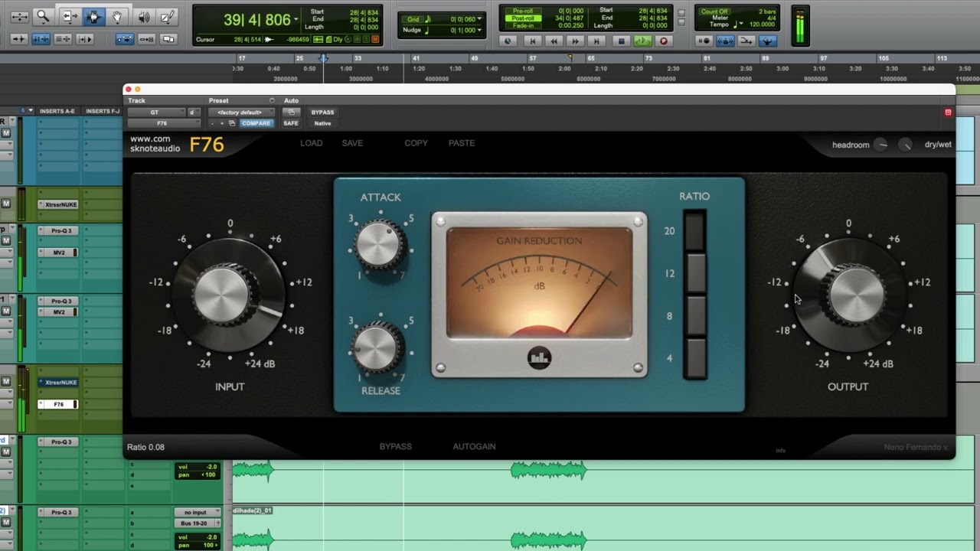Select the ratio 12 button

(695, 273)
